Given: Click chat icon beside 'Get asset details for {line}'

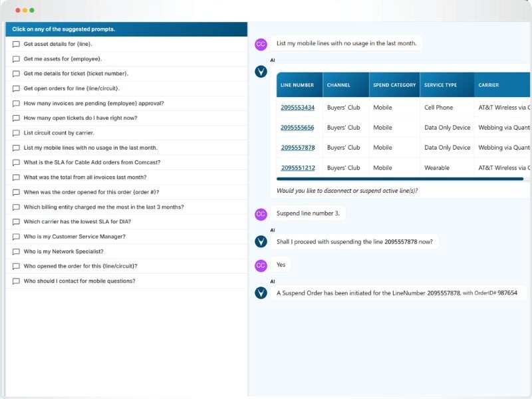Looking at the screenshot, I should pyautogui.click(x=16, y=44).
